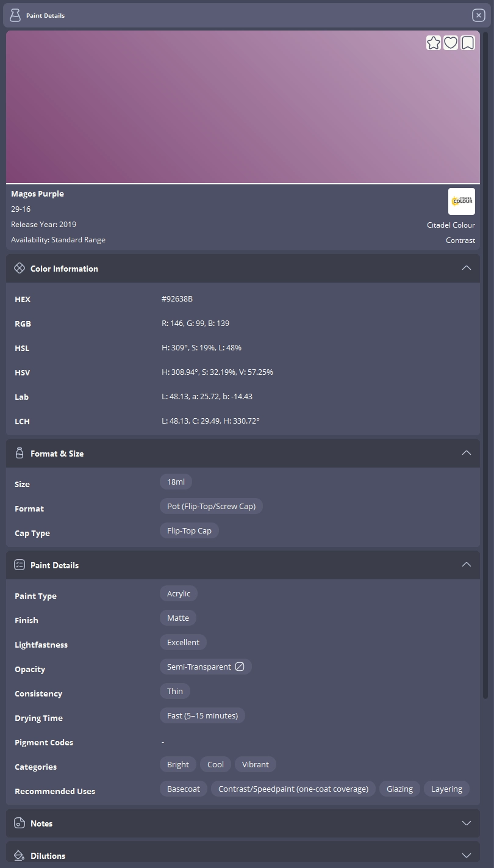Click the Citadel Colour brand logo

[x=462, y=201]
